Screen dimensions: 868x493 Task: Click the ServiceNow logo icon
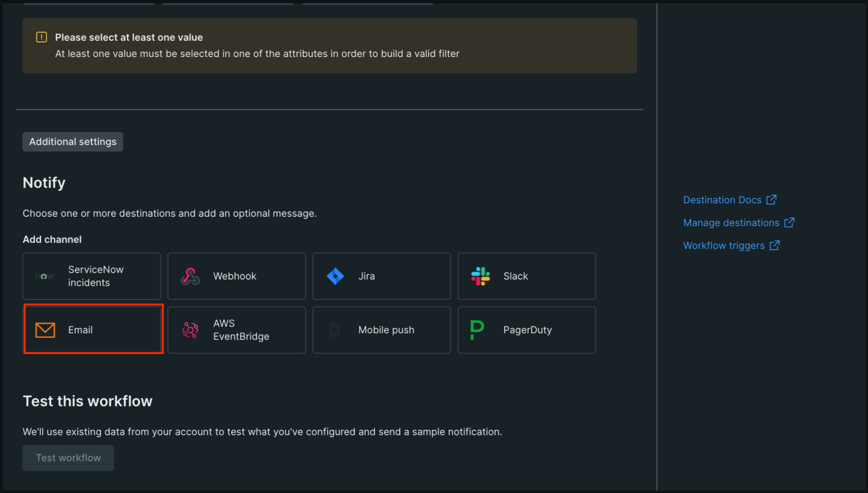click(x=45, y=276)
